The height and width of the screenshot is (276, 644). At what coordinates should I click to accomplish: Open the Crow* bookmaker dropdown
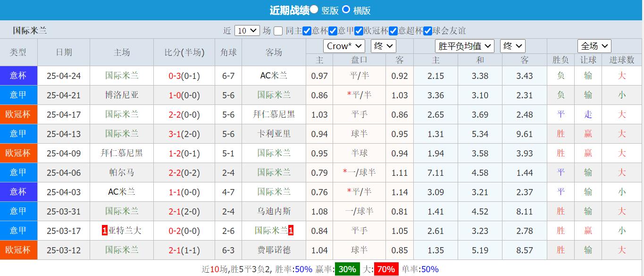point(343,46)
